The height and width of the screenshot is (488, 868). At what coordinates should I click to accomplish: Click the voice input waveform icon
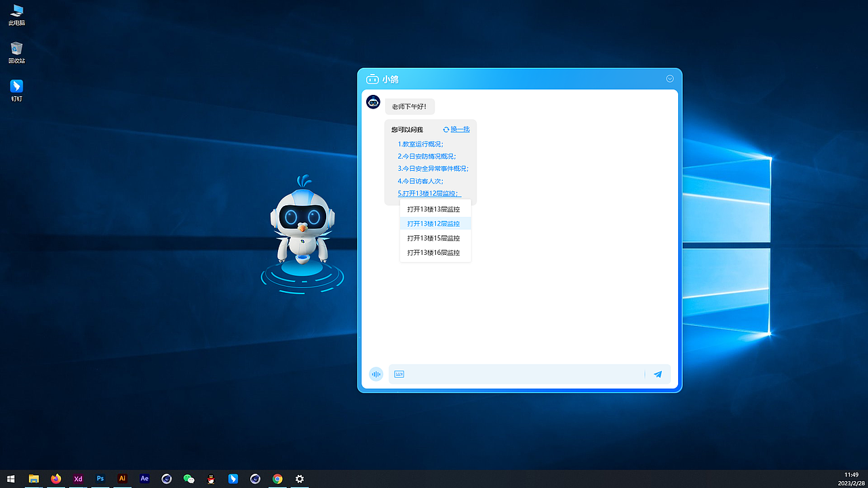click(376, 374)
